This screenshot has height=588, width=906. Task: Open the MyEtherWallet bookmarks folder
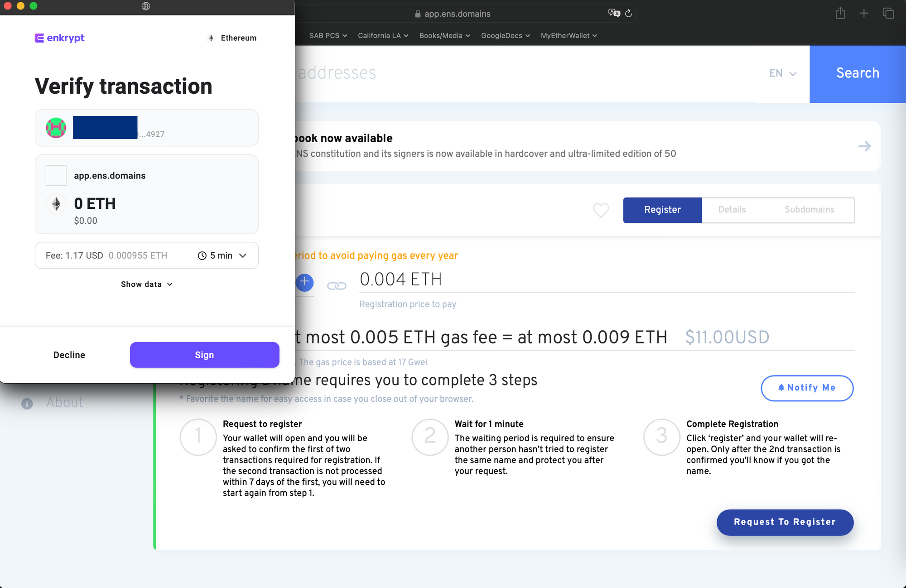pyautogui.click(x=569, y=36)
